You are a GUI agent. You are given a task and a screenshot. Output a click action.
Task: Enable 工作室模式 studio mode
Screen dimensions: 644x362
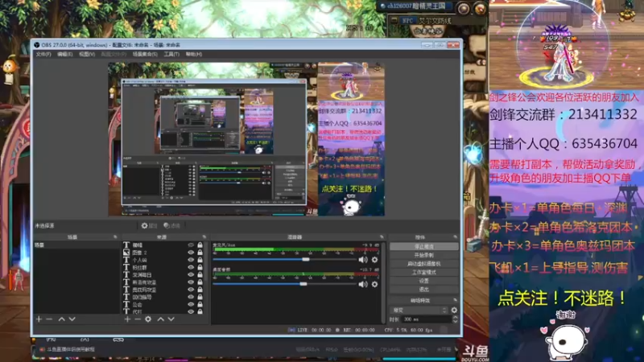(x=424, y=272)
